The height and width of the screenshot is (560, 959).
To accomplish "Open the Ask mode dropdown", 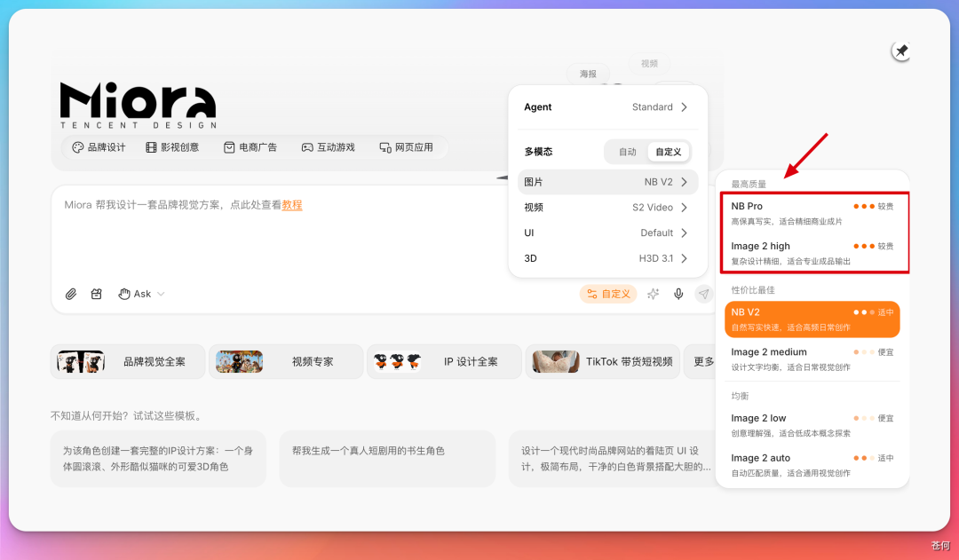I will [141, 294].
